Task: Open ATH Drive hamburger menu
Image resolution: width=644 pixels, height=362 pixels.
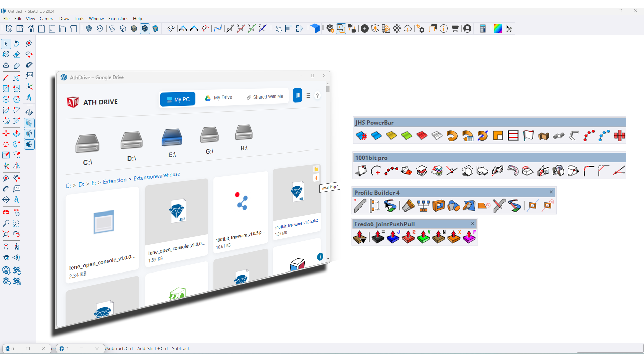Action: (308, 96)
